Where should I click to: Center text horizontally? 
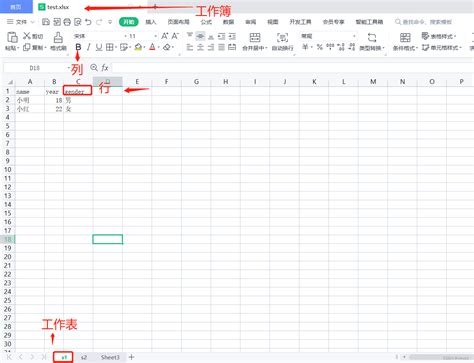pyautogui.click(x=200, y=47)
